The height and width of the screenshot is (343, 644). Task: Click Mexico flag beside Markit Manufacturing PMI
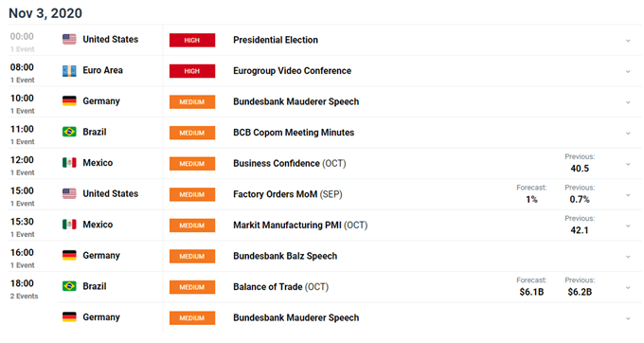pyautogui.click(x=69, y=225)
